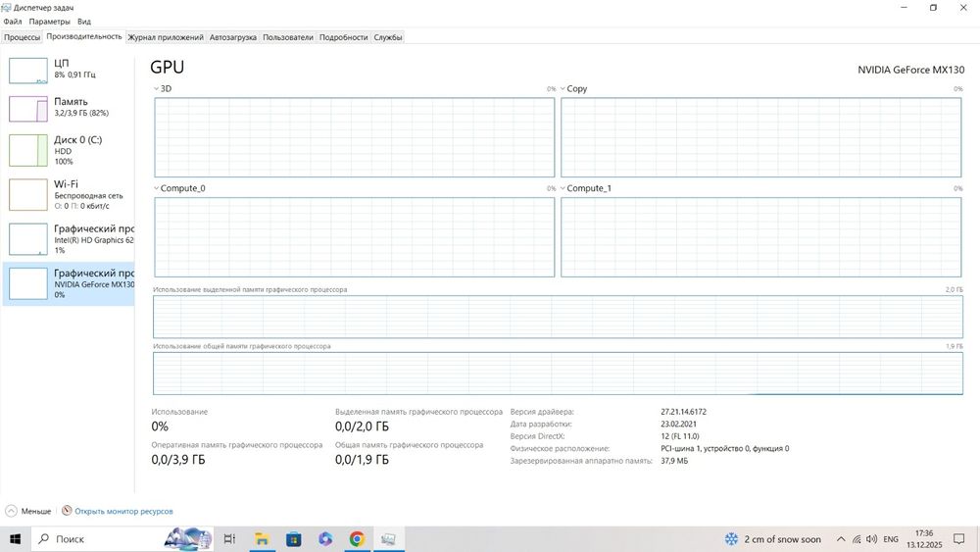The width and height of the screenshot is (980, 552).
Task: Switch to the Пользователи tab
Action: click(287, 37)
